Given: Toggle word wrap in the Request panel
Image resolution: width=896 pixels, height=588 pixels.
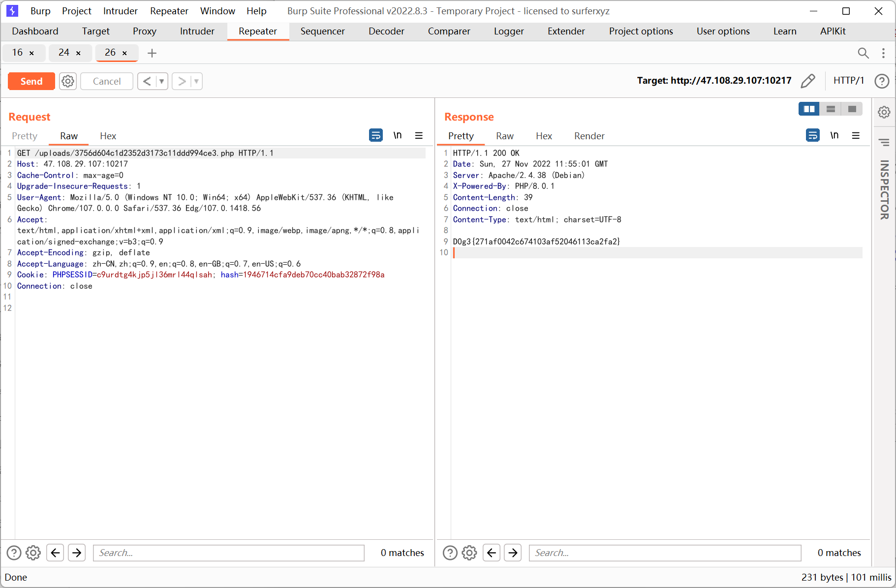Looking at the screenshot, I should click(376, 135).
